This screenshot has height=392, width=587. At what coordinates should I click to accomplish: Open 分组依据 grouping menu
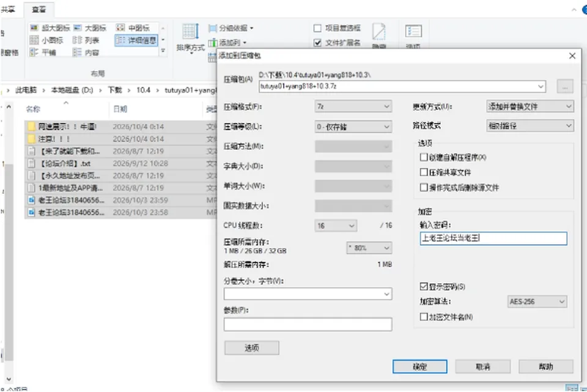[x=232, y=28]
